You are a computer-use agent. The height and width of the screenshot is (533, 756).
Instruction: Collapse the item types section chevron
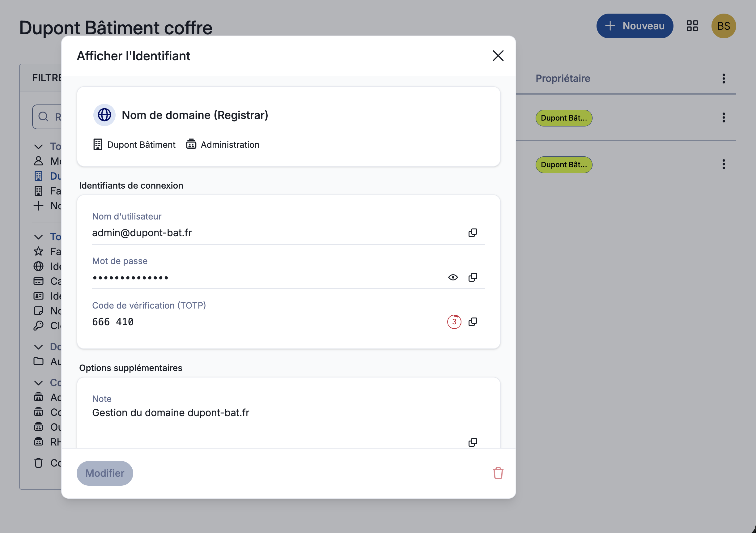[39, 237]
